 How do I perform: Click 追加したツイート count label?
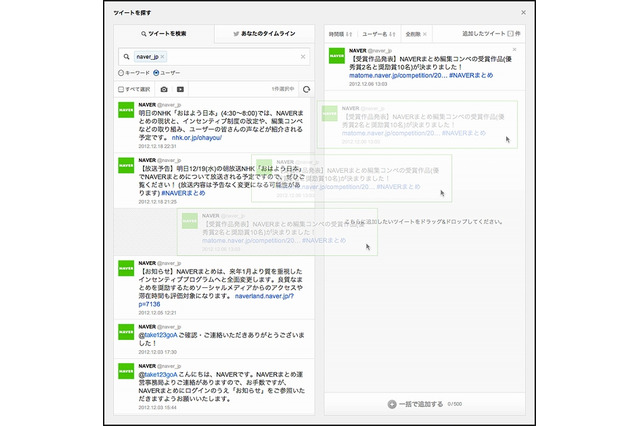[491, 34]
